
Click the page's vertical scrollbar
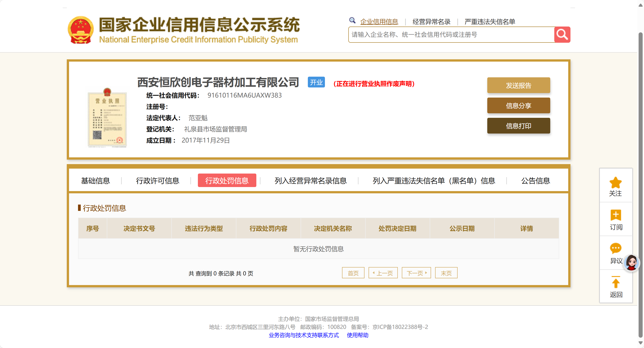[640, 175]
